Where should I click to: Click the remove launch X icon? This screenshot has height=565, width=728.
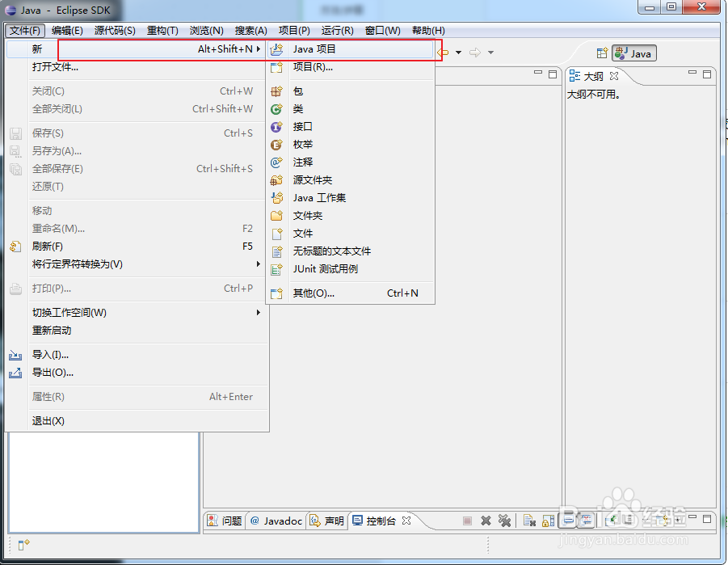click(486, 521)
